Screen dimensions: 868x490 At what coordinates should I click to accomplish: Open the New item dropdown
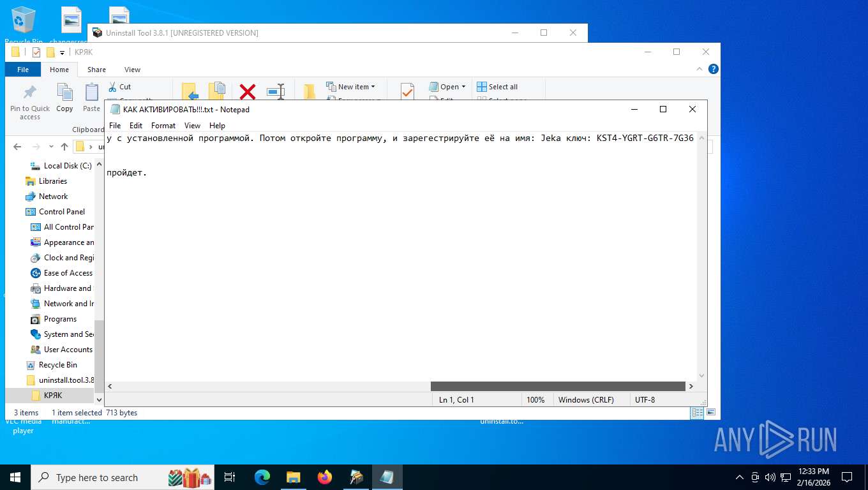coord(350,87)
